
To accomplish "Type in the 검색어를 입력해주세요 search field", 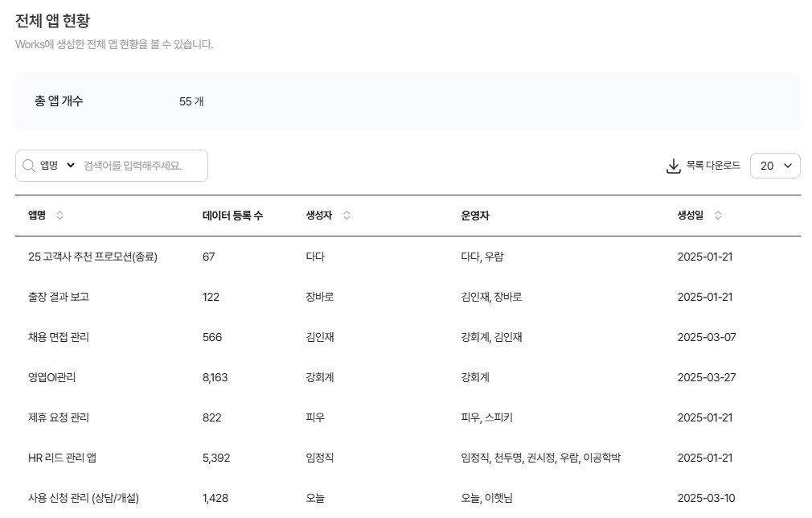I will pyautogui.click(x=141, y=166).
